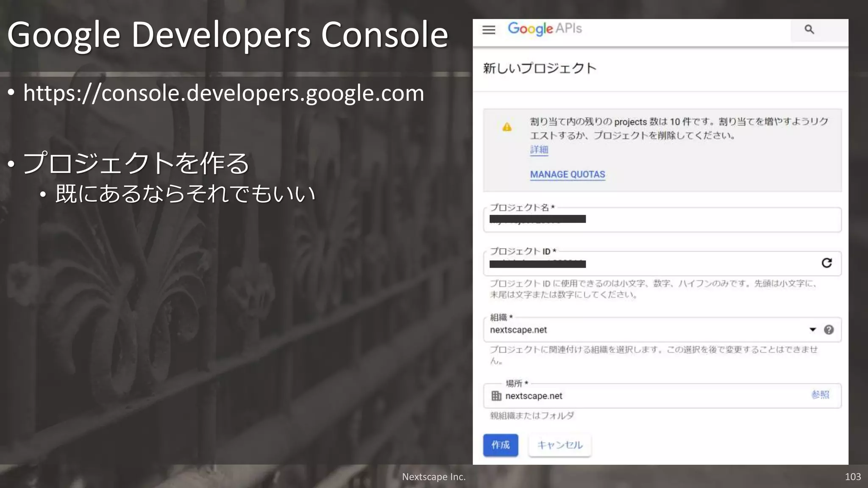This screenshot has height=488, width=868.
Task: Open MANAGE QUOTAS link
Action: coord(568,175)
